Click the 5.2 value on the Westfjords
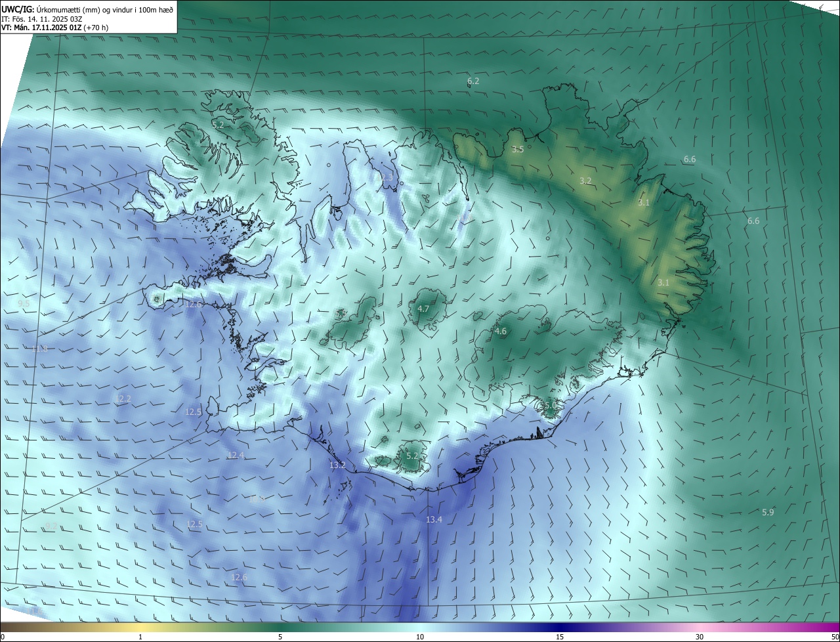 (x=218, y=124)
